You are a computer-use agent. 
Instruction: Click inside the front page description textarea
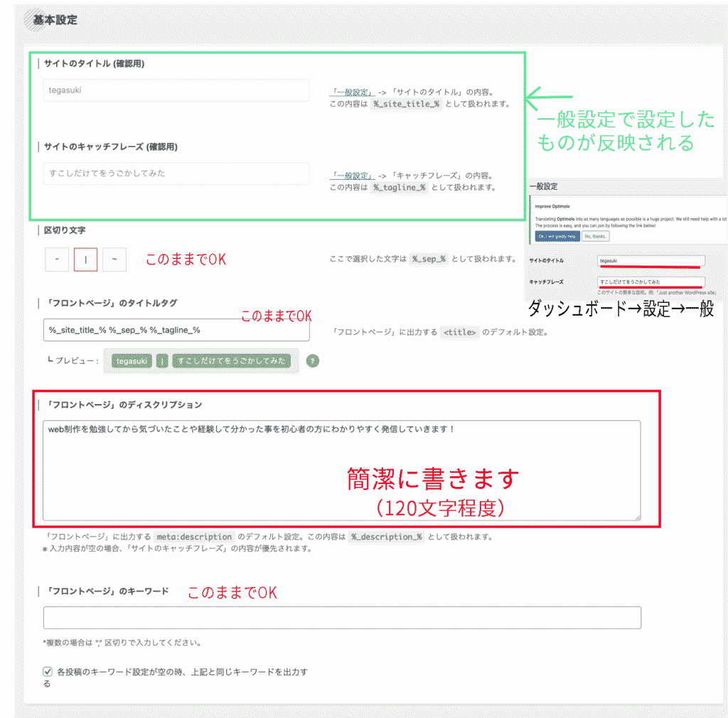click(x=341, y=470)
